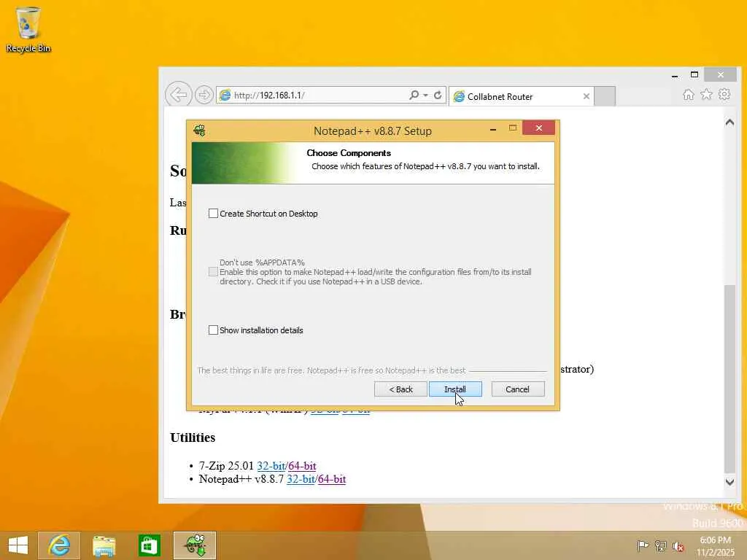Download 7-Zip 25.01 32-bit link
This screenshot has height=560, width=747.
pyautogui.click(x=271, y=466)
